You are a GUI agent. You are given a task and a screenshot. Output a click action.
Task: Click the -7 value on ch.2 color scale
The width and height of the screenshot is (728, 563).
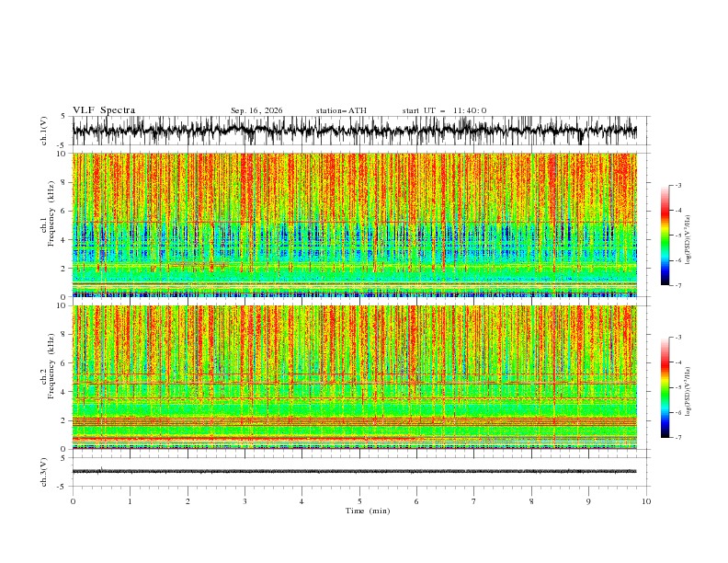click(x=677, y=438)
